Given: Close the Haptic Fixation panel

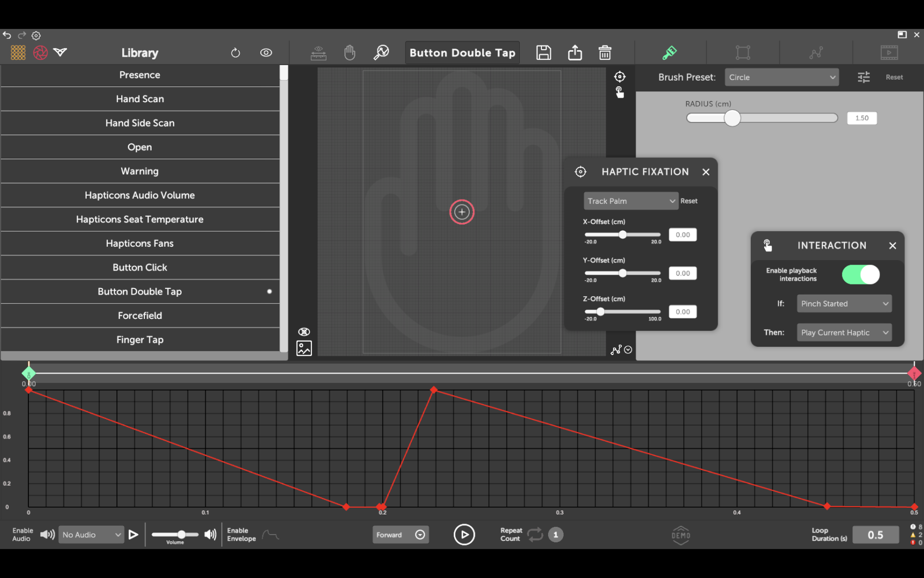Looking at the screenshot, I should pyautogui.click(x=706, y=172).
